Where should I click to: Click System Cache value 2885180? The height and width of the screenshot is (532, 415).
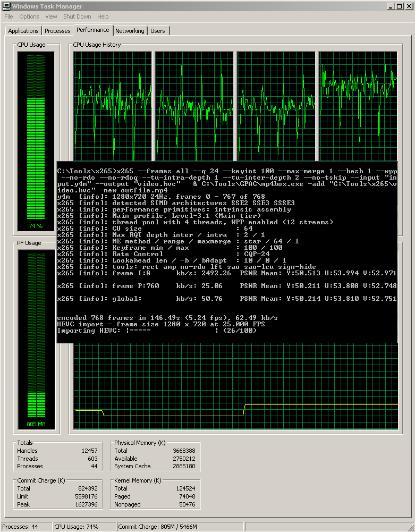(x=184, y=466)
